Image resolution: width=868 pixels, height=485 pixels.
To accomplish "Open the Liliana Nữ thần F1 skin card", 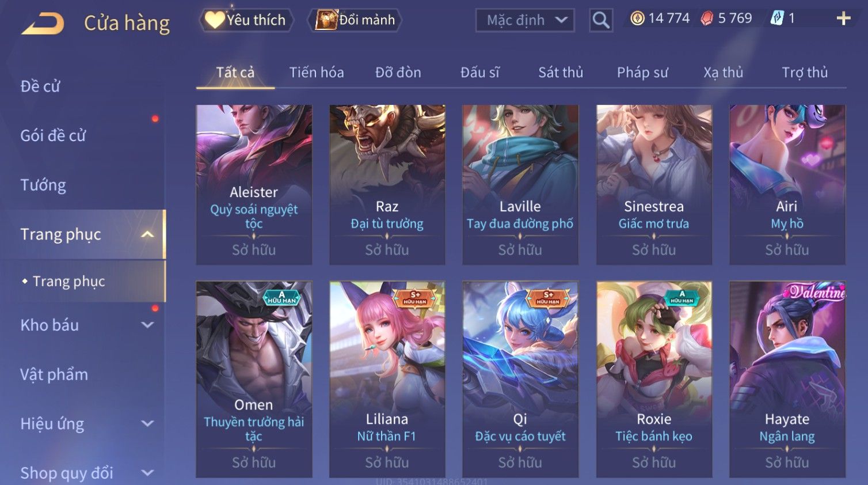I will 387,379.
